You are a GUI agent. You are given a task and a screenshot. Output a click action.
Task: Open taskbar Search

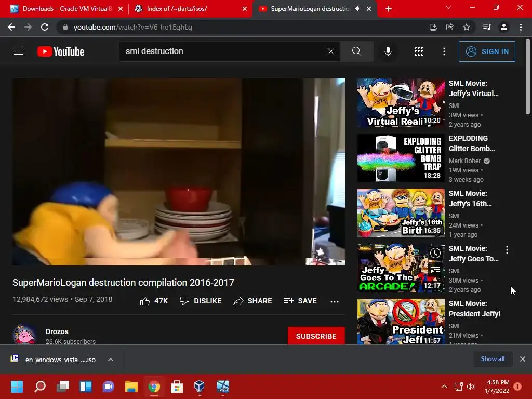[40, 387]
